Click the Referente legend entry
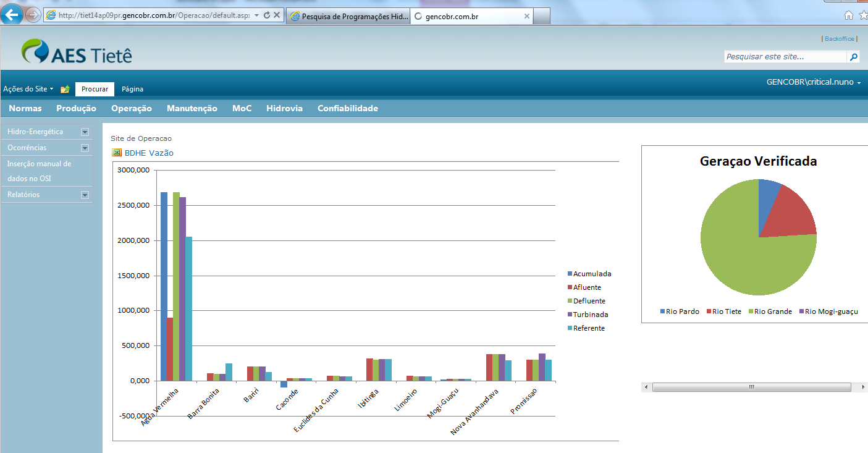Image resolution: width=868 pixels, height=453 pixels. click(586, 328)
